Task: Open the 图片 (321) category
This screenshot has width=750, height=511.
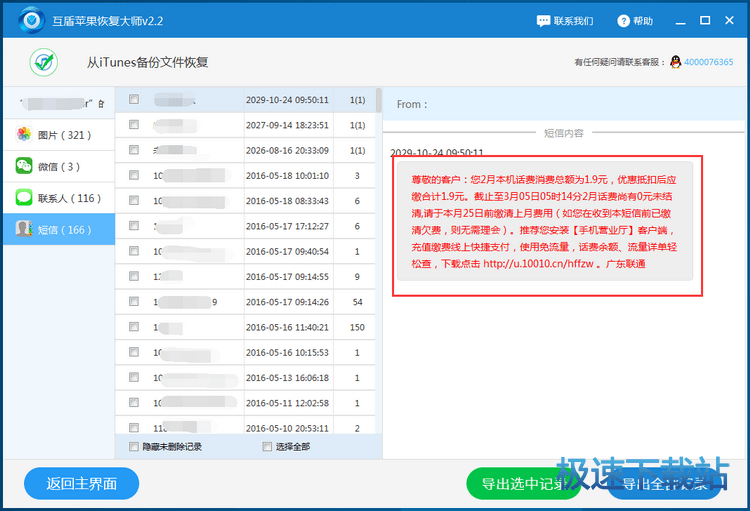Action: tap(59, 135)
